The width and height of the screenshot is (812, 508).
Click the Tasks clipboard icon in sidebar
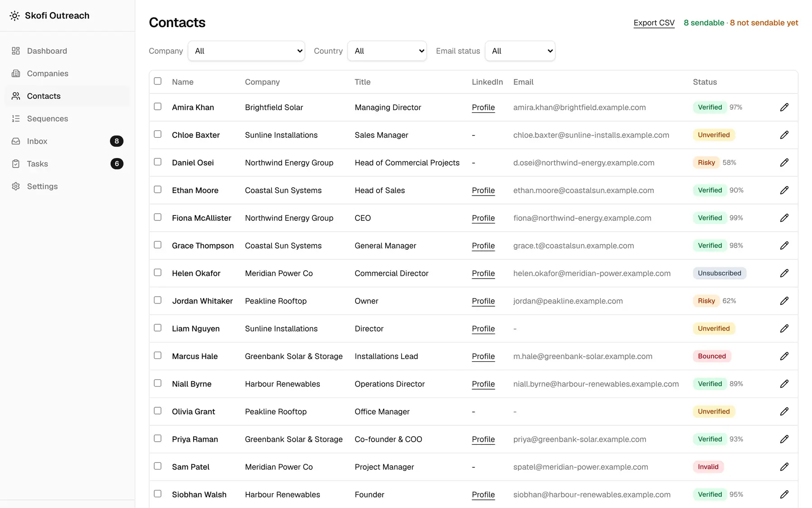[16, 164]
